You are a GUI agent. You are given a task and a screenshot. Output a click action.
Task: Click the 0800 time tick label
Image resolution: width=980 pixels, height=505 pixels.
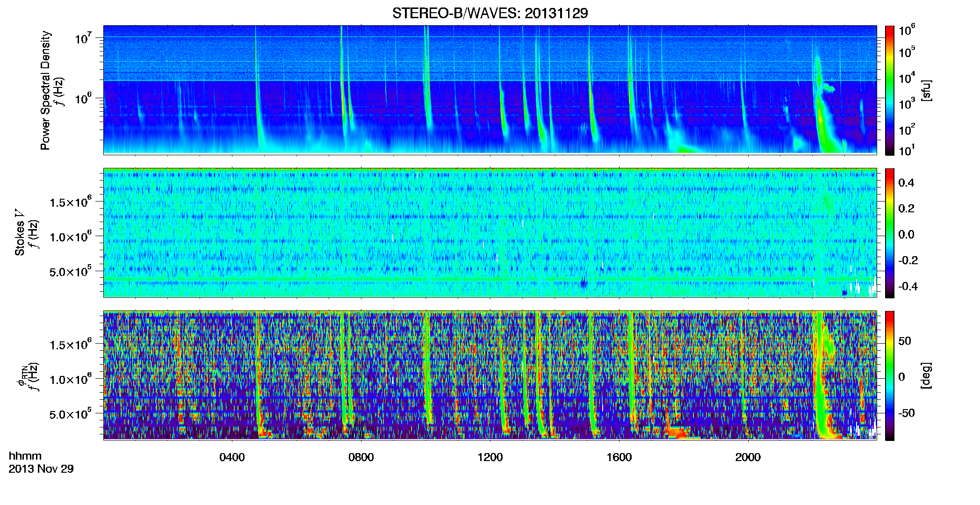point(361,457)
